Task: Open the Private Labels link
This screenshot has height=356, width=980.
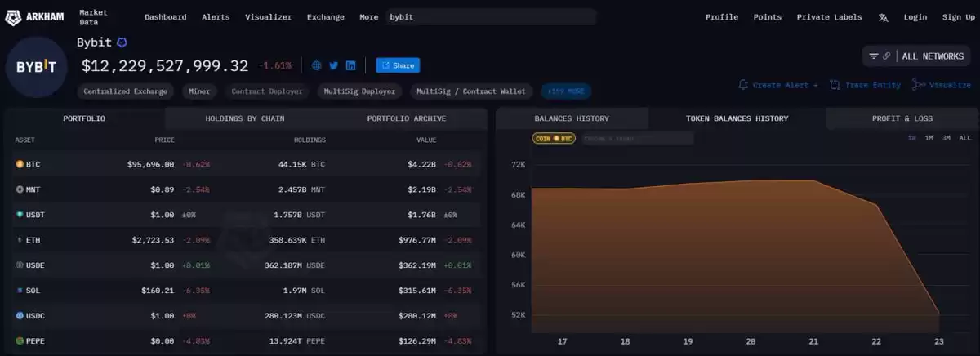Action: pos(829,17)
